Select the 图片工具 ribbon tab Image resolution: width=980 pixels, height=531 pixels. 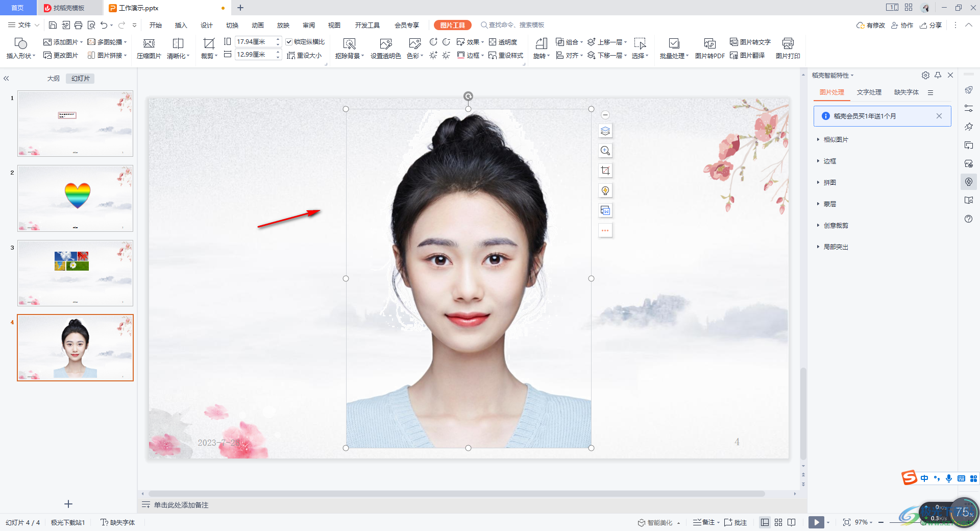tap(453, 25)
